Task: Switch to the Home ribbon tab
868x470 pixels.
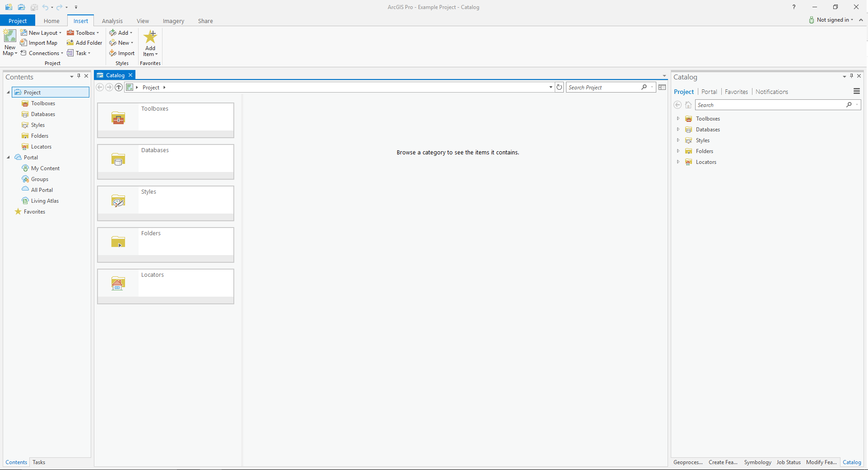Action: [51, 21]
